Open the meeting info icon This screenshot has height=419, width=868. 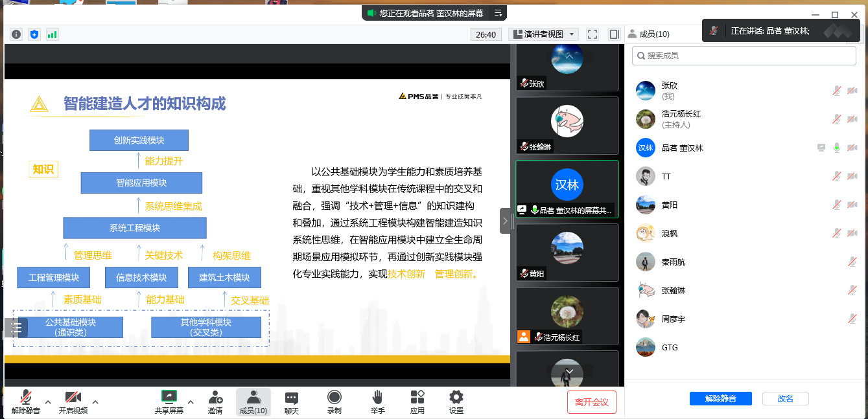tap(16, 34)
